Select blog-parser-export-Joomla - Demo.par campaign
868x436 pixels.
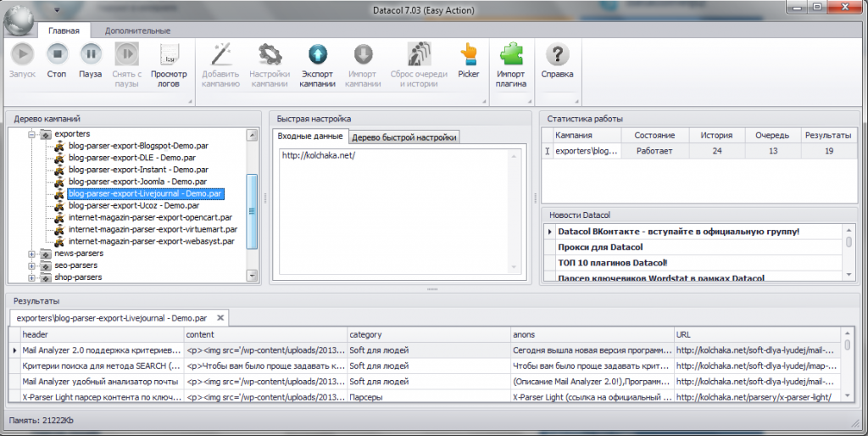[137, 182]
